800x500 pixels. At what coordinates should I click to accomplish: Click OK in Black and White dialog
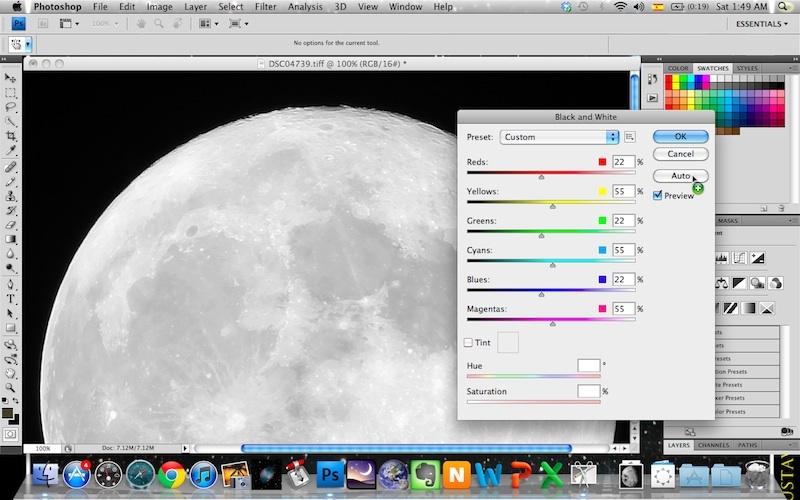(x=680, y=136)
